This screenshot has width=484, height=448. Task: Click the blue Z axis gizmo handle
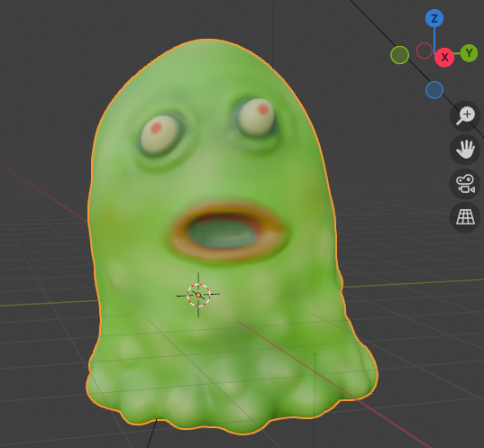pos(434,19)
